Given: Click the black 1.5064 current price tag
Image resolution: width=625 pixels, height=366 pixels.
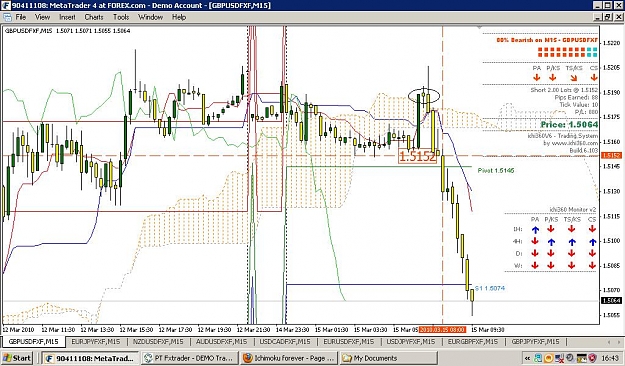Looking at the screenshot, I should [611, 301].
